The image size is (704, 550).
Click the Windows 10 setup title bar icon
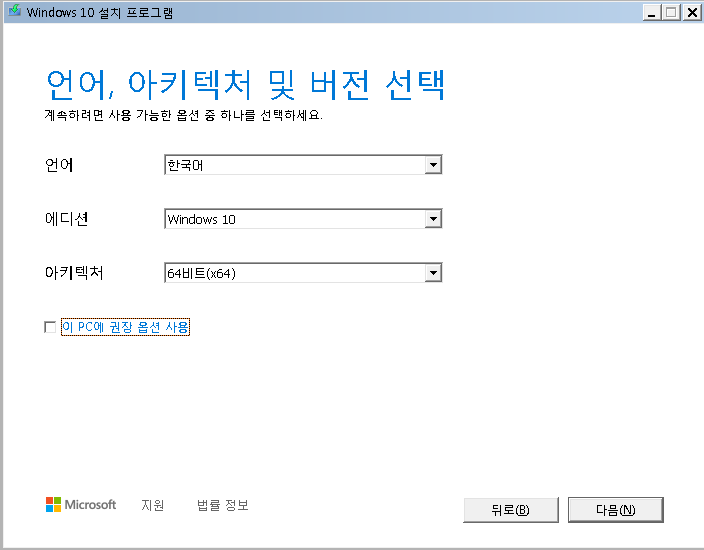point(15,11)
